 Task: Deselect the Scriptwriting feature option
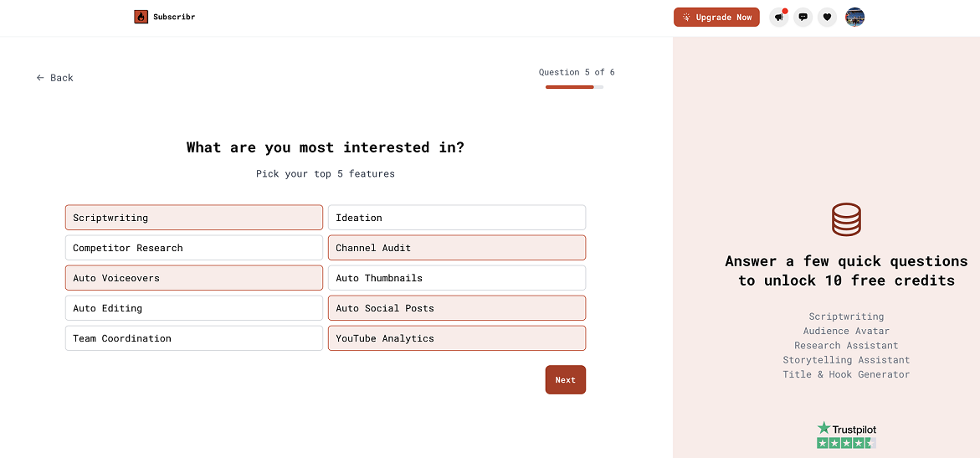(194, 218)
